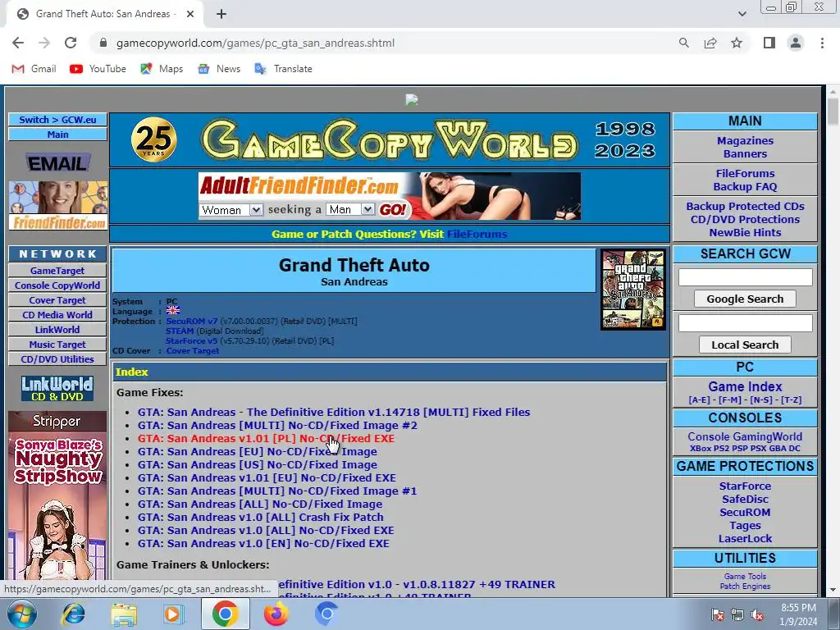This screenshot has width=840, height=630.
Task: Open a new tab with plus icon
Action: pyautogui.click(x=221, y=14)
